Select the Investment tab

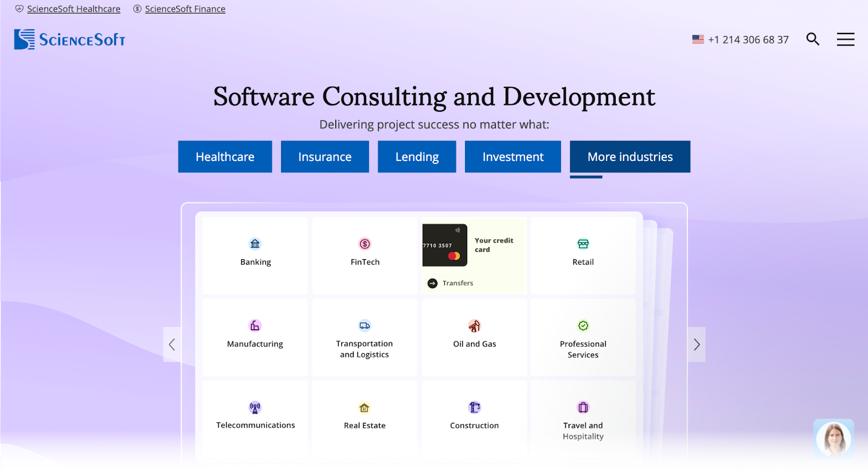[513, 157]
